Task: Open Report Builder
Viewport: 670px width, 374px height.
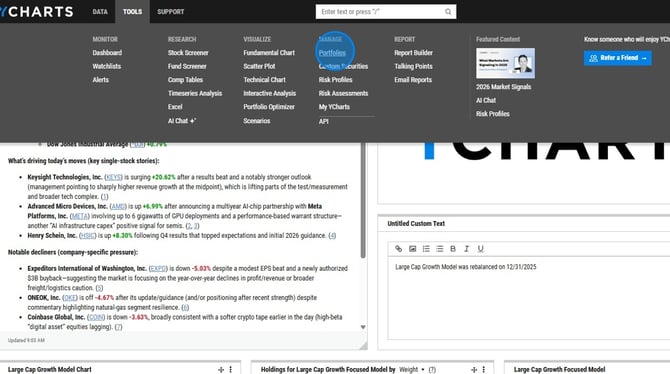Action: point(413,53)
